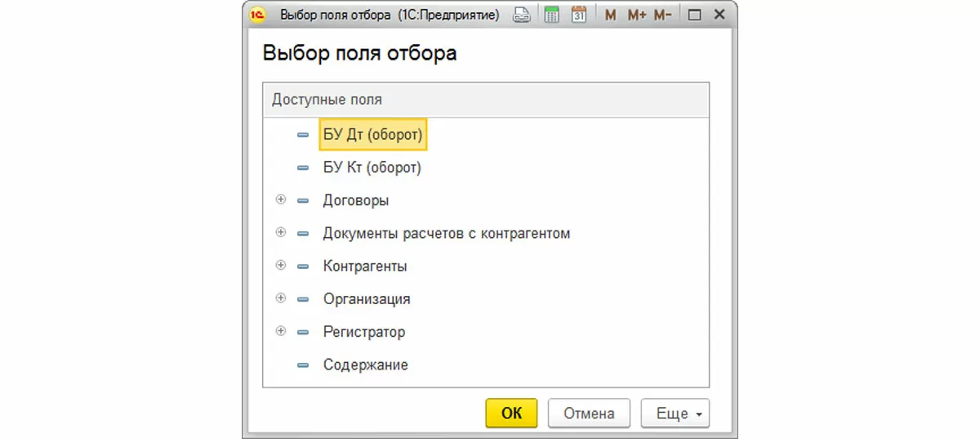Maximize the field selection dialog window
Viewport: 980px width, 439px height.
tap(695, 15)
